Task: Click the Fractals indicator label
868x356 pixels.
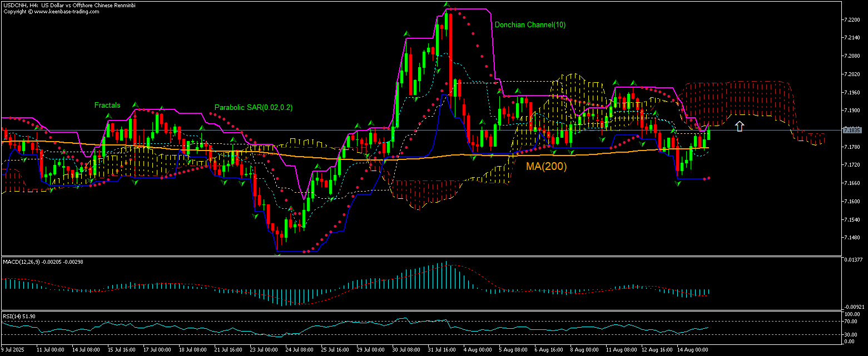Action: coord(107,105)
